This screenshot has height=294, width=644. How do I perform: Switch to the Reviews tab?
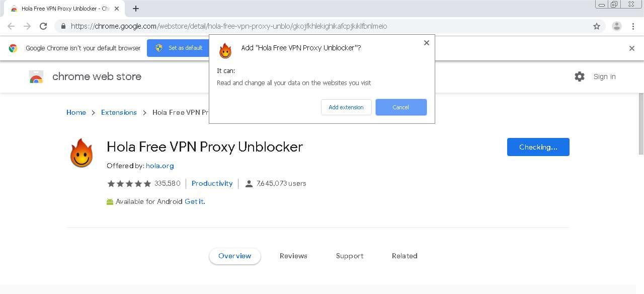[x=293, y=256]
